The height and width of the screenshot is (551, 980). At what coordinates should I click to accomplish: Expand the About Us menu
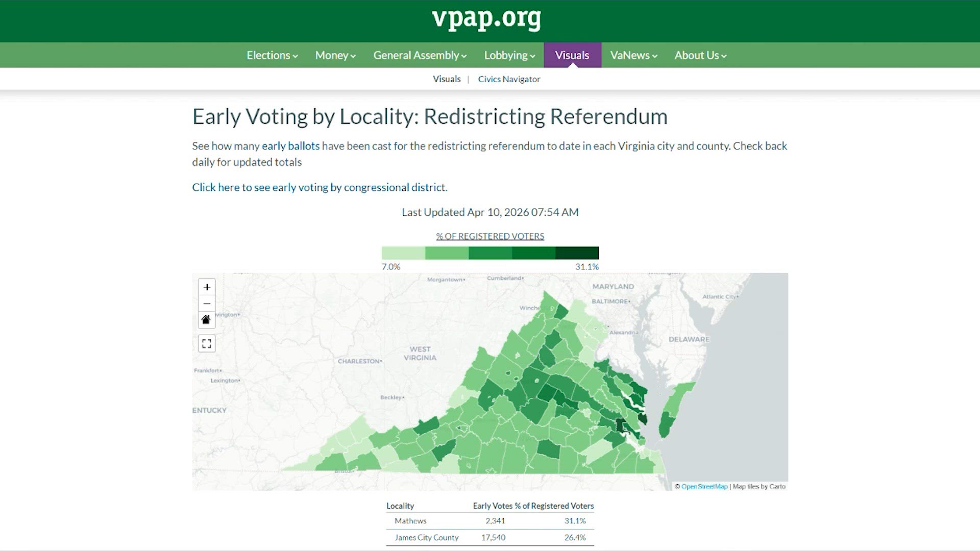coord(699,55)
